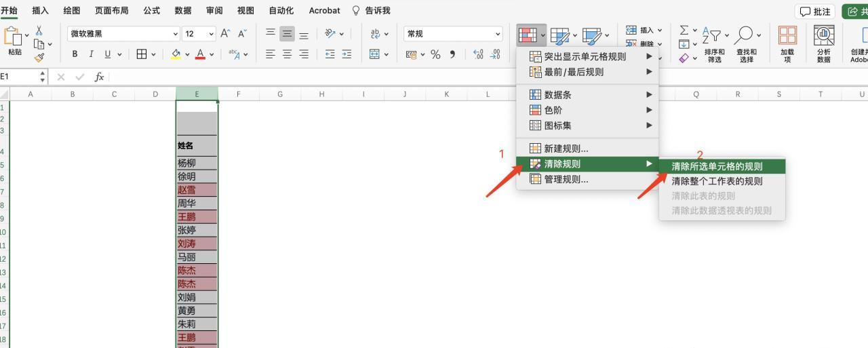The height and width of the screenshot is (348, 868).
Task: Decrease font size with smaller A
Action: click(243, 33)
